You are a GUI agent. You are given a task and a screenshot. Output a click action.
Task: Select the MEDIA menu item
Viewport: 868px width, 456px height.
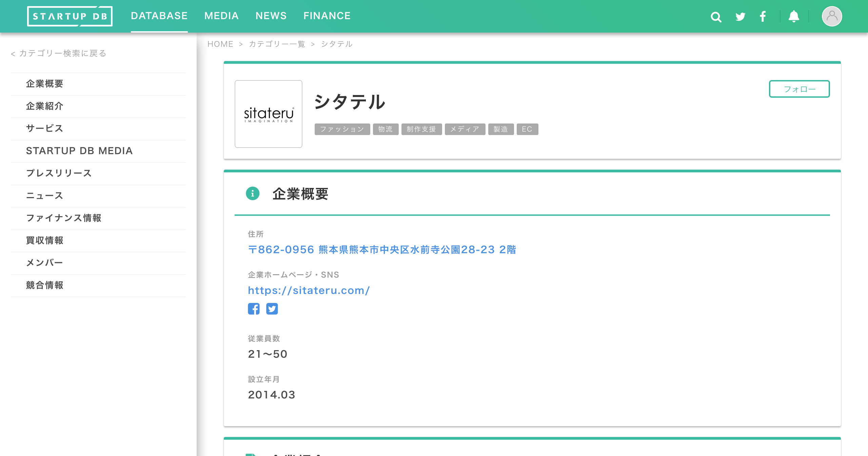221,16
